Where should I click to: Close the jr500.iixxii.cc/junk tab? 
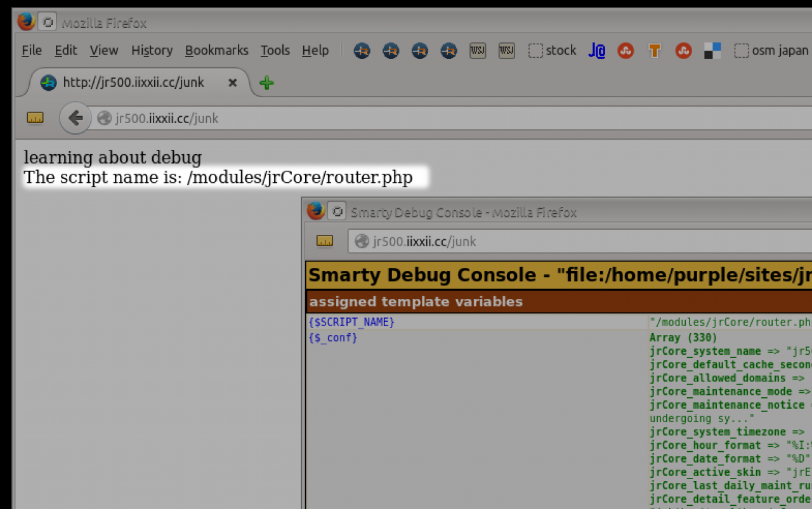pos(232,83)
